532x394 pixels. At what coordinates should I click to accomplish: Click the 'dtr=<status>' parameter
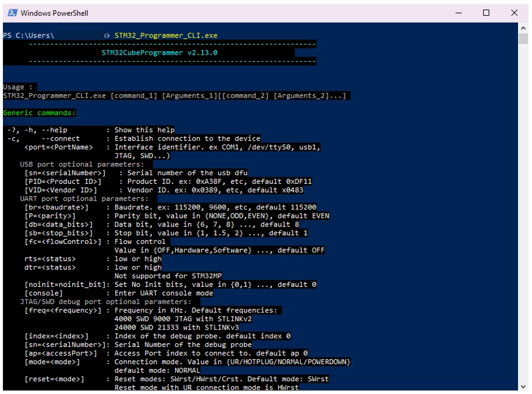(x=50, y=267)
